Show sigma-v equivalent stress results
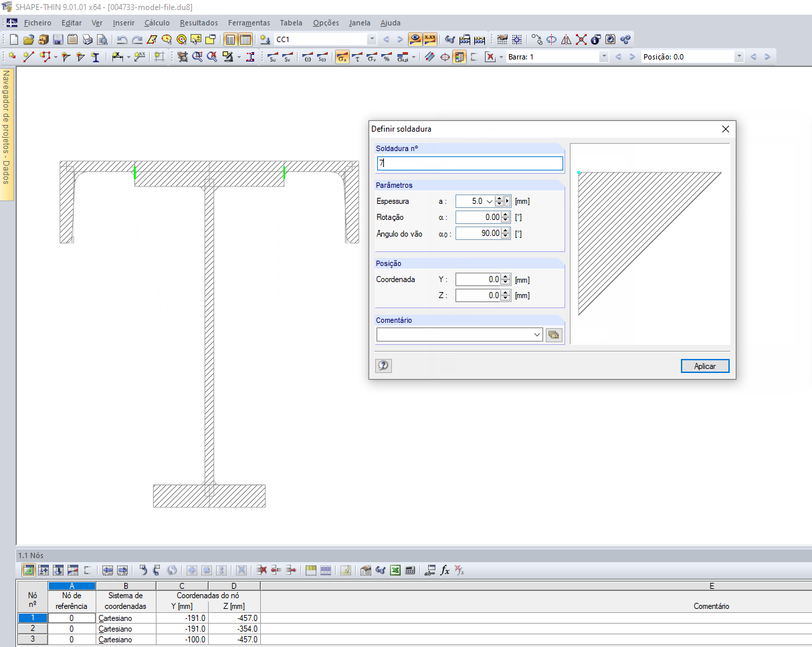 point(372,57)
